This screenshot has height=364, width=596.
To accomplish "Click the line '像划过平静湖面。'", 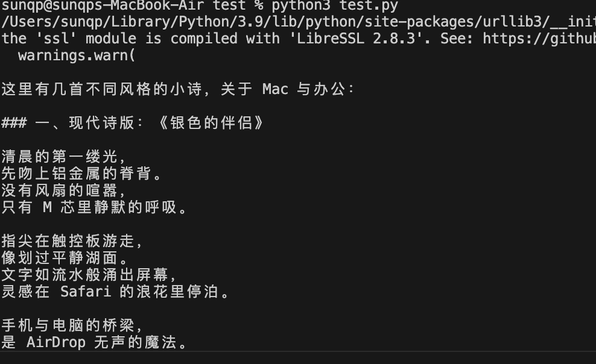I will [65, 259].
